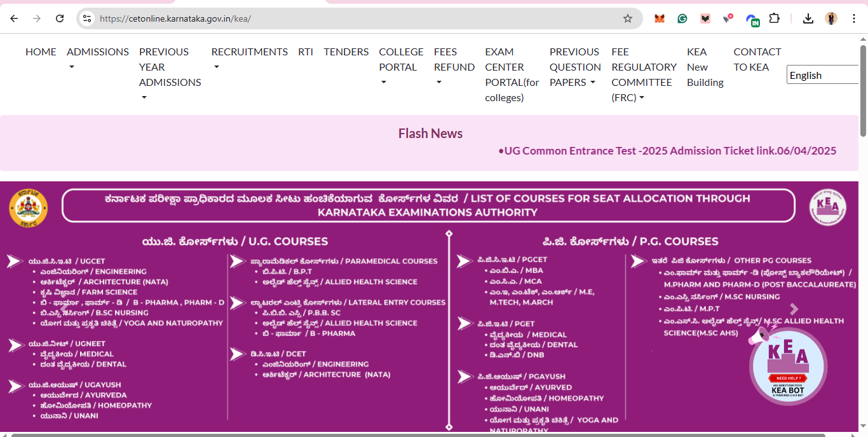Viewport: 868px width, 437px height.
Task: Expand the RECRUITMENTS dropdown
Action: (249, 59)
